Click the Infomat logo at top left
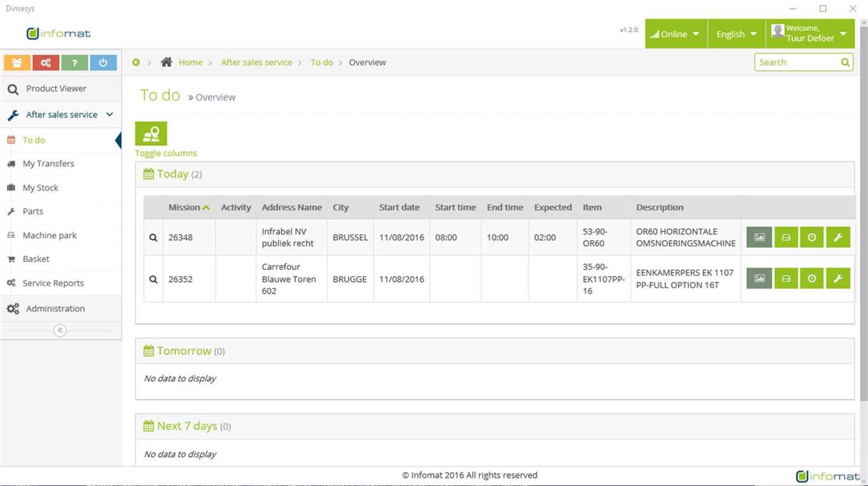868x486 pixels. [58, 34]
